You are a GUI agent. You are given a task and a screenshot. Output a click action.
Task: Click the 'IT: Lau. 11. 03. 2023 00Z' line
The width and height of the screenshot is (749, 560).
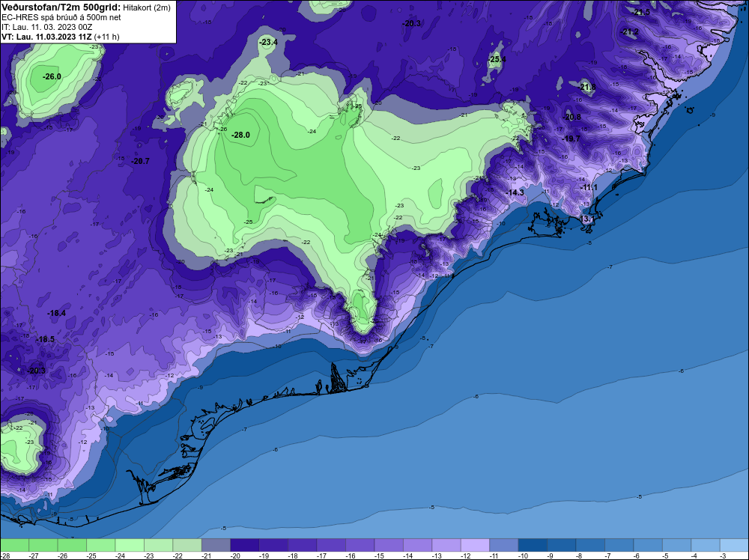point(46,27)
